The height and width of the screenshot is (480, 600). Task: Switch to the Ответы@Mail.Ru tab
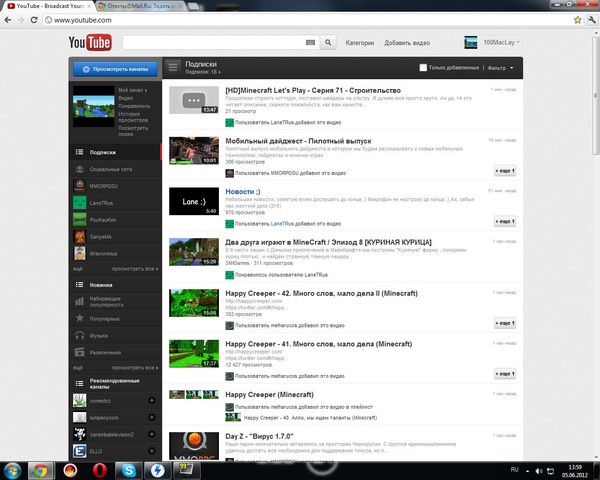click(x=140, y=6)
